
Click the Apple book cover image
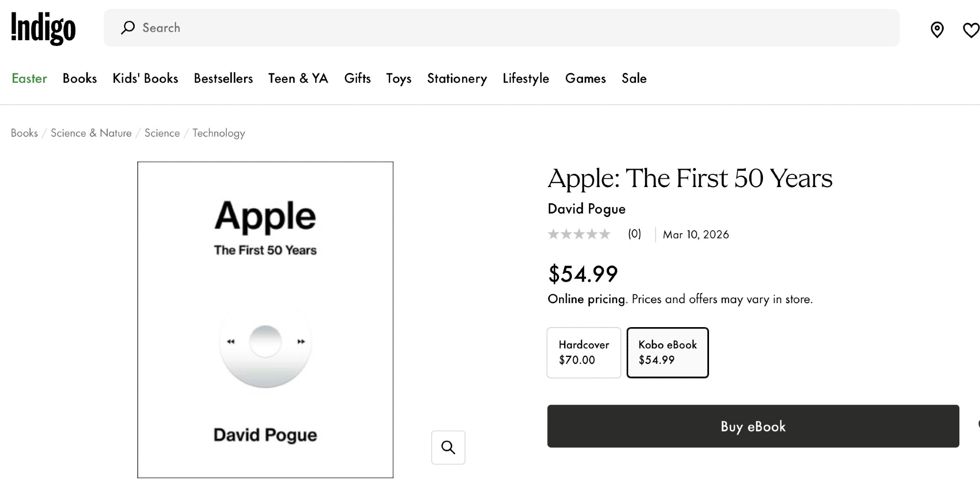pyautogui.click(x=265, y=319)
